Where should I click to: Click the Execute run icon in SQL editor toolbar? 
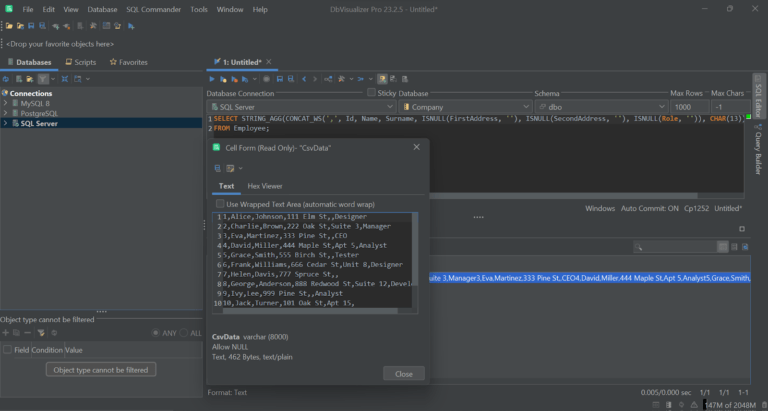(x=212, y=78)
